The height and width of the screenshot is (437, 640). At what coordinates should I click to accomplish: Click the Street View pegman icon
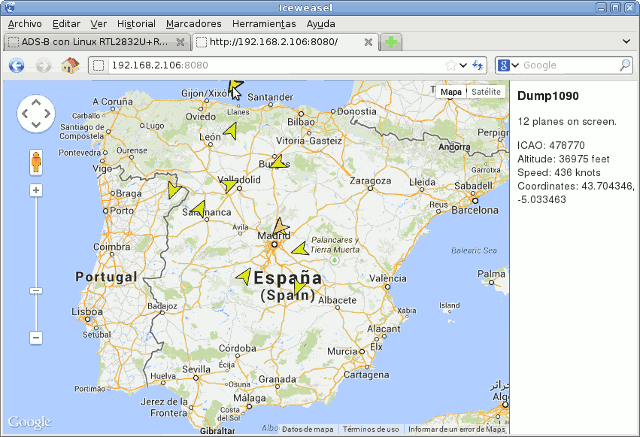pyautogui.click(x=36, y=162)
